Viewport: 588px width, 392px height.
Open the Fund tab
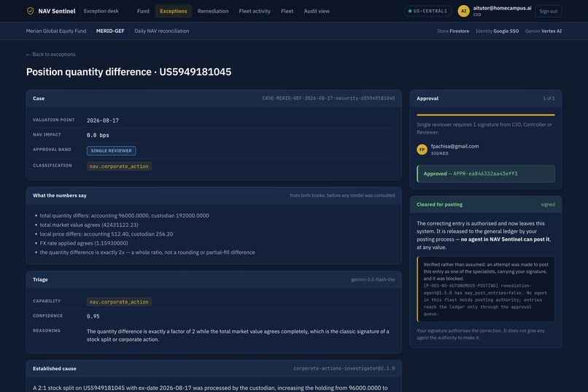[x=143, y=11]
